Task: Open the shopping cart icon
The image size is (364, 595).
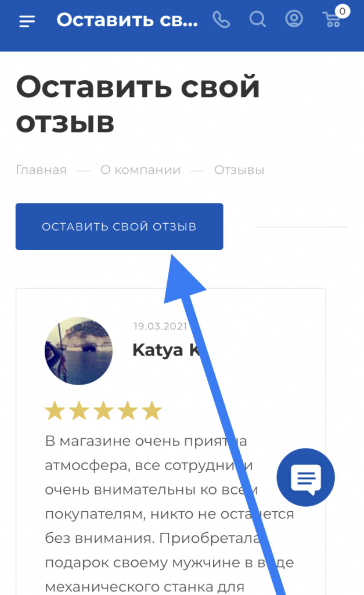Action: click(331, 20)
